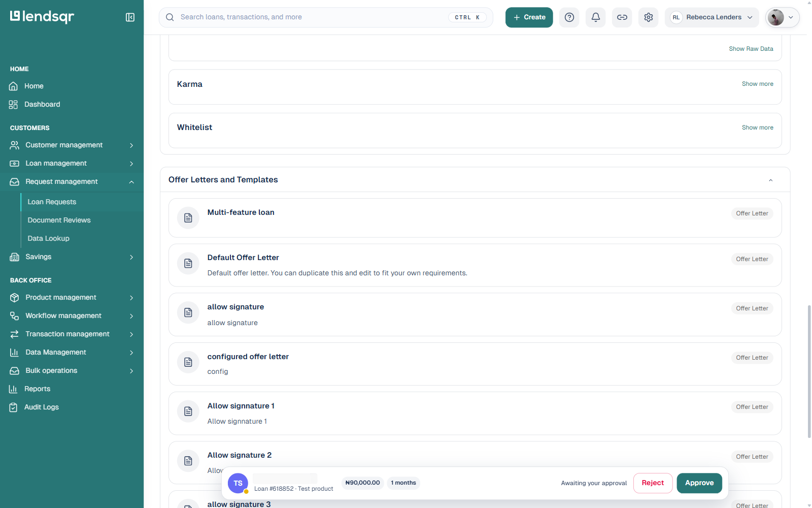812x508 pixels.
Task: Click the Loan management cash icon
Action: click(x=15, y=164)
